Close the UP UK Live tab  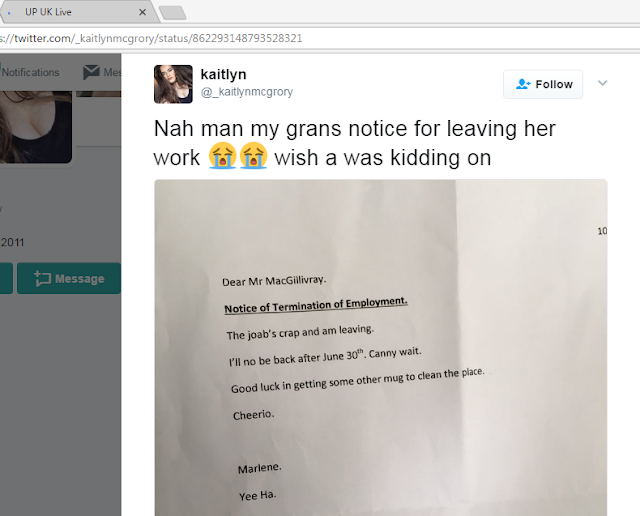tap(142, 12)
